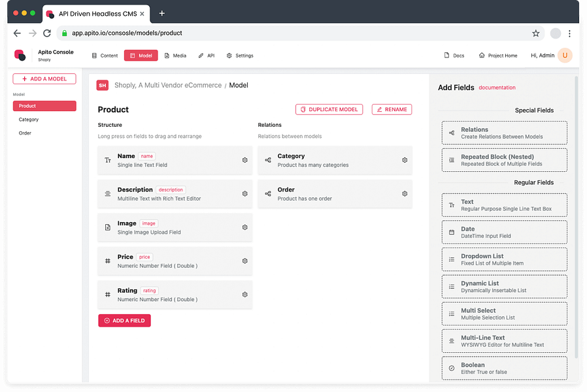
Task: Select Product model in sidebar
Action: click(44, 106)
